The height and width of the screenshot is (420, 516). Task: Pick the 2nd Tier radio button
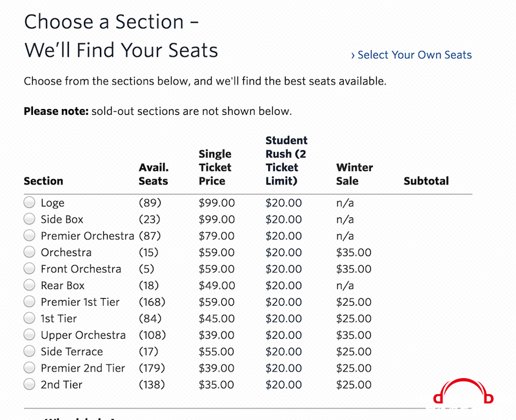pyautogui.click(x=29, y=384)
